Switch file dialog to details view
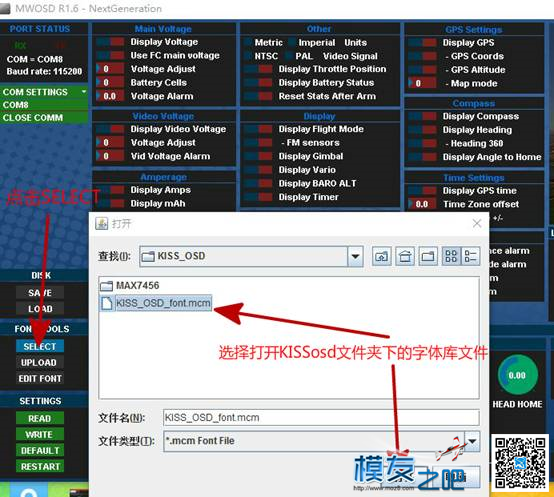This screenshot has width=554, height=497. [471, 256]
